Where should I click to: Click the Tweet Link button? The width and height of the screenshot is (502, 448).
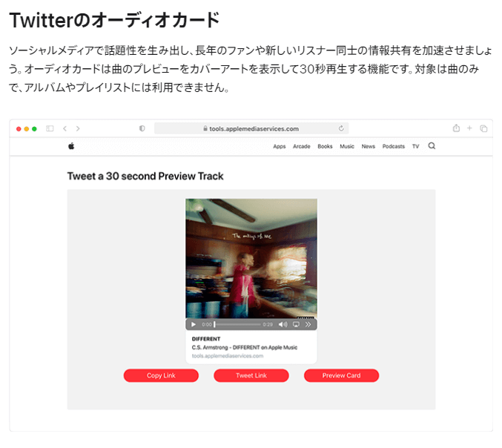point(251,375)
